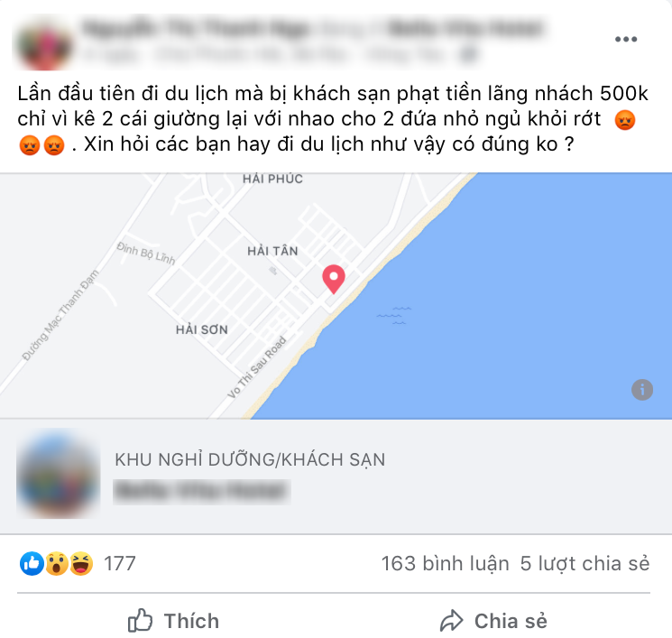Click the wave icon in the sea area
Viewport: 672px width, 638px height.
(394, 316)
